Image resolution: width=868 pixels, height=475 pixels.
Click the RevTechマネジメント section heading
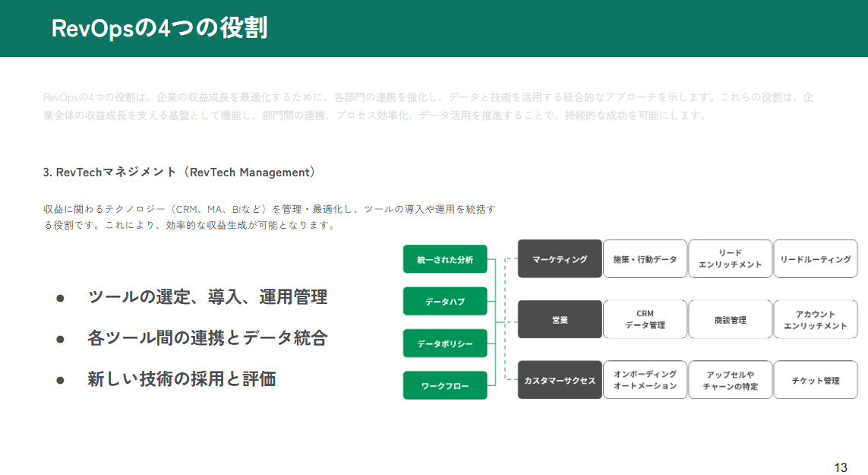tap(178, 173)
